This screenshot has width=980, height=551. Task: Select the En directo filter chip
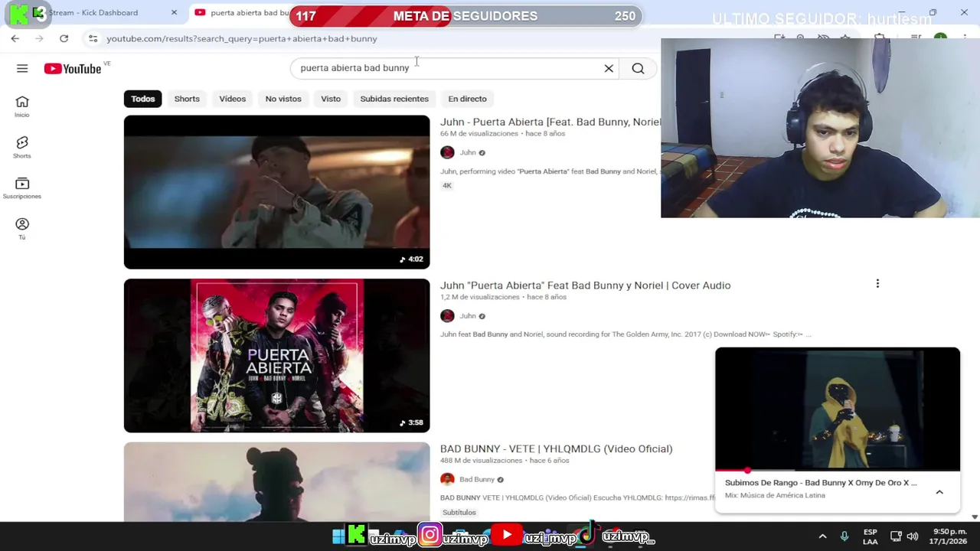point(467,99)
